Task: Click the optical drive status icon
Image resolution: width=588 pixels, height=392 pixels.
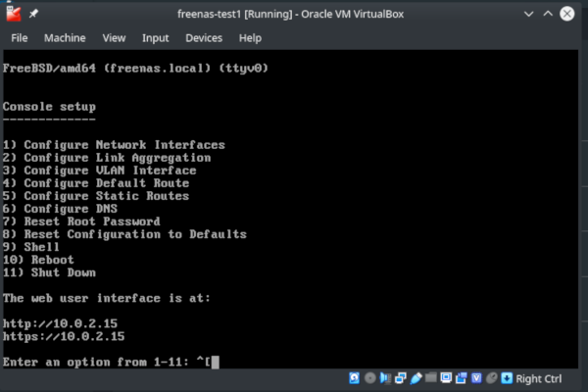Action: [x=370, y=378]
